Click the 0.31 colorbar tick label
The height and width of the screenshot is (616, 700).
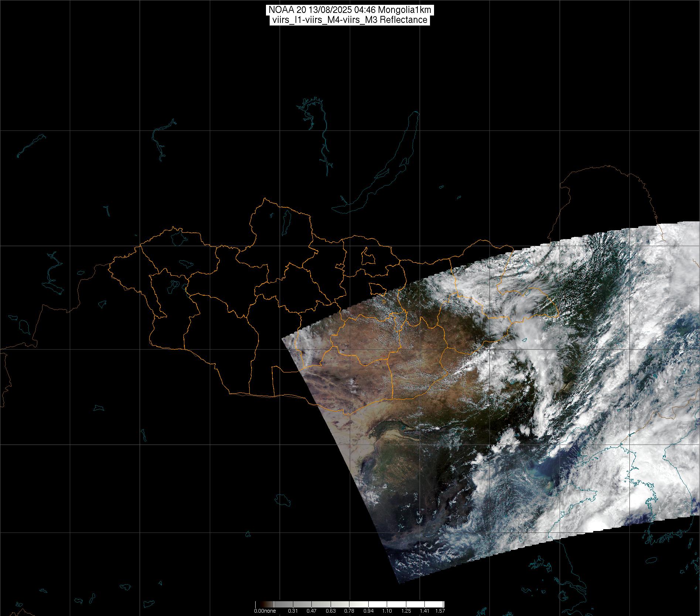(x=293, y=611)
